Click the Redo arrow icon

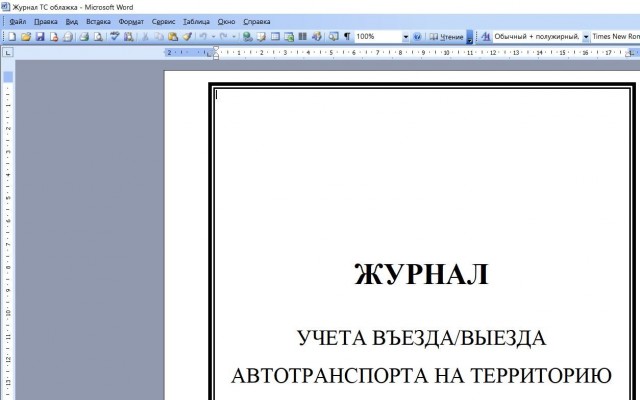(x=224, y=37)
